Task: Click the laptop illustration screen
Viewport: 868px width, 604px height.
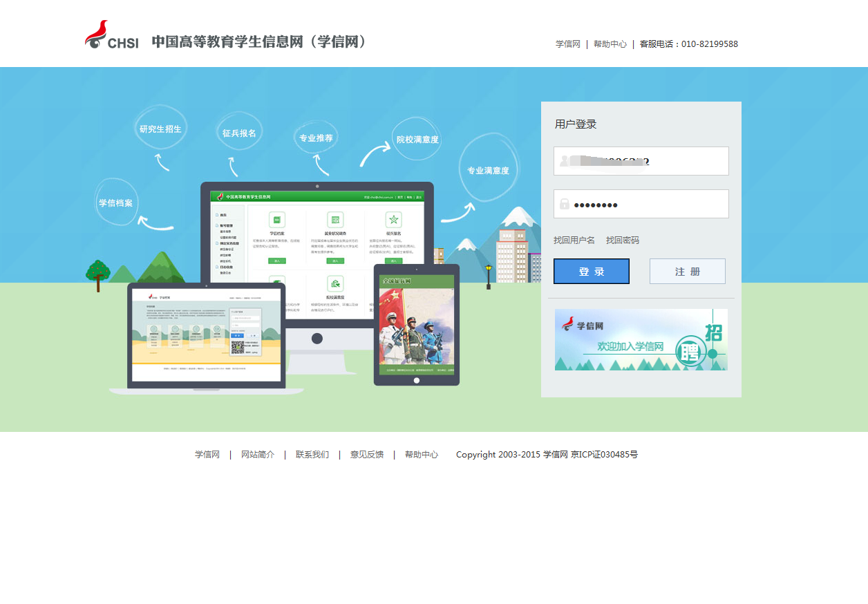Action: pos(207,334)
